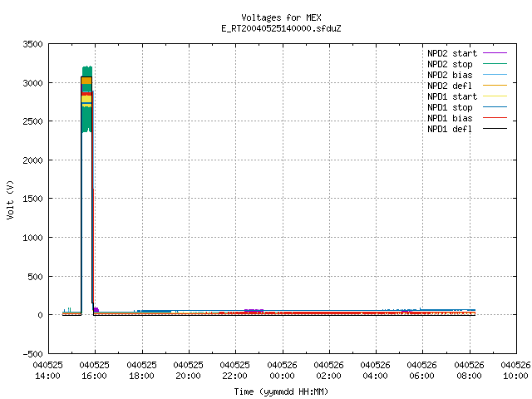
Task: Click the green NPD2 stop voltage spike band
Action: (86, 119)
